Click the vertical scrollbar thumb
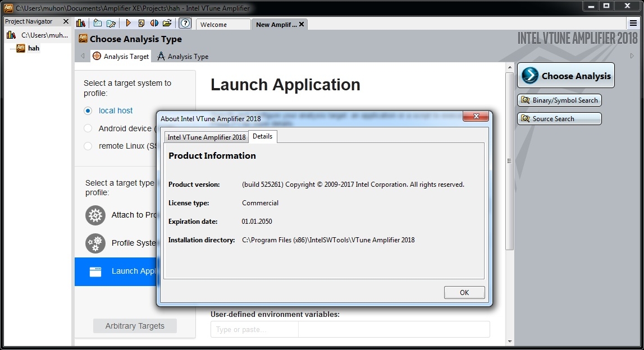Viewport: 644px width, 350px height. tap(510, 161)
